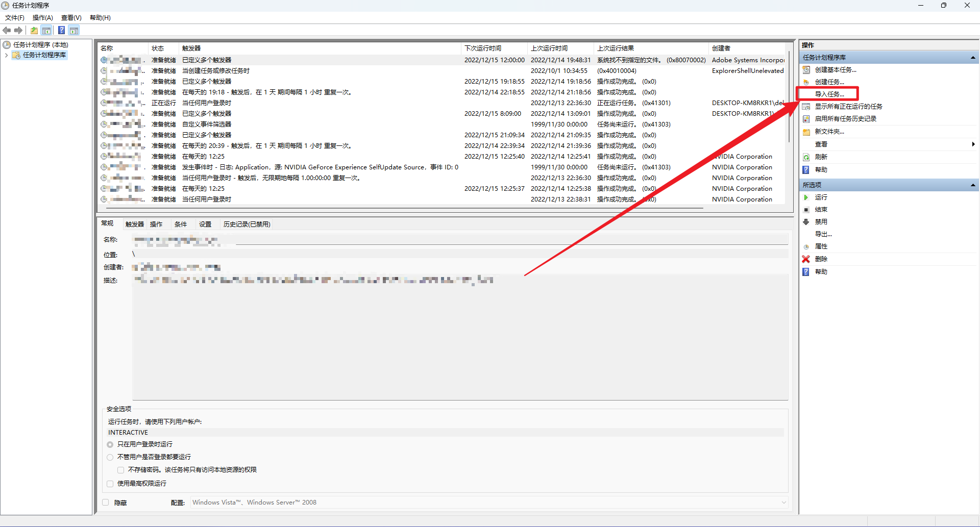
Task: Select 任务计划程序 (本地) in the tree
Action: 41,45
